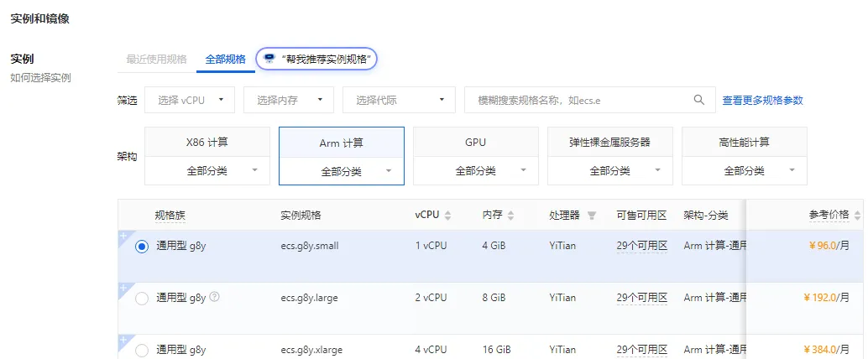Click the 帮我推荐实例规格 button
The width and height of the screenshot is (868, 359).
tap(316, 60)
